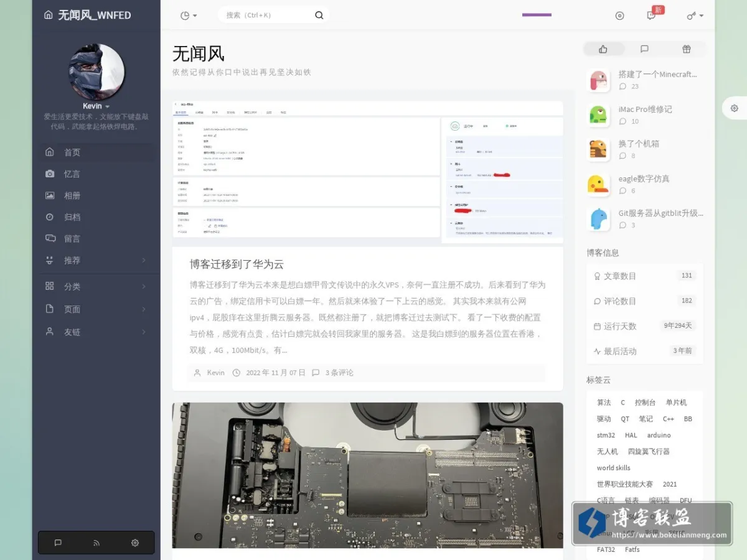Click the 世界职业技能大赛 tag

click(x=624, y=484)
